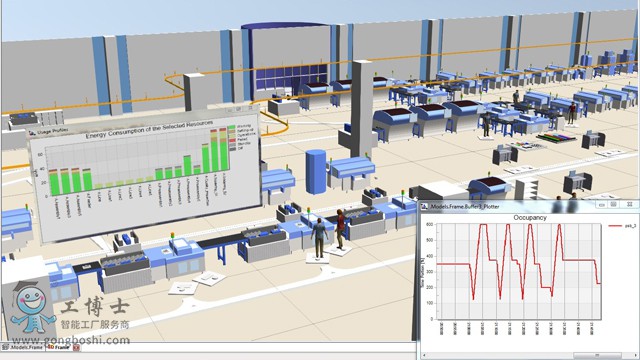Click the green Working legend swatch
The width and height of the screenshot is (640, 360).
232,127
